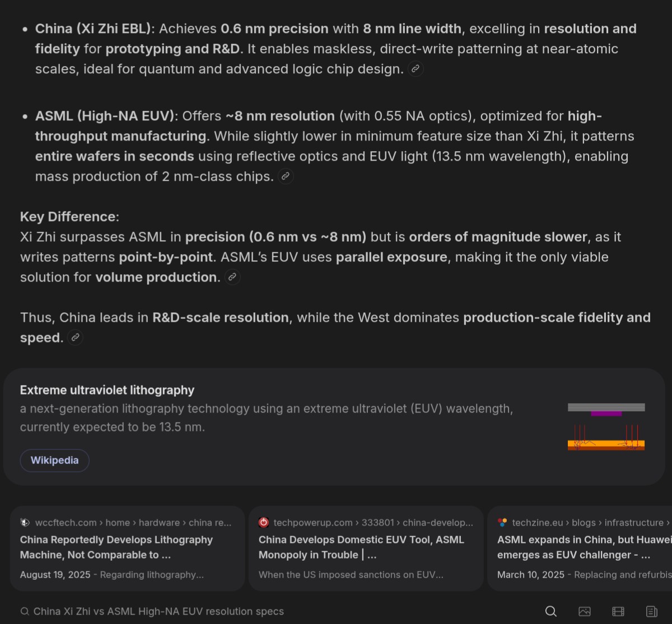Image resolution: width=672 pixels, height=624 pixels.
Task: Switch to image results icon
Action: pos(585,611)
